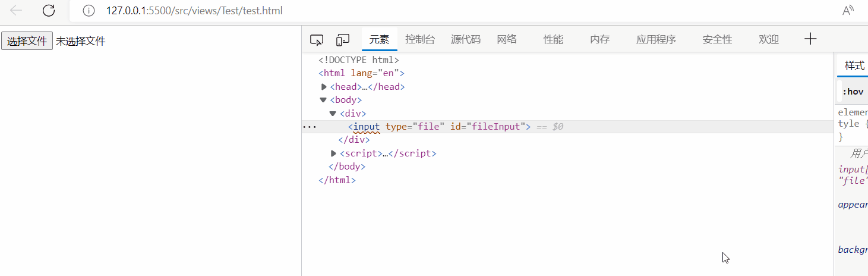Add a new DevTools tab with plus icon
The width and height of the screenshot is (868, 276).
pos(810,39)
